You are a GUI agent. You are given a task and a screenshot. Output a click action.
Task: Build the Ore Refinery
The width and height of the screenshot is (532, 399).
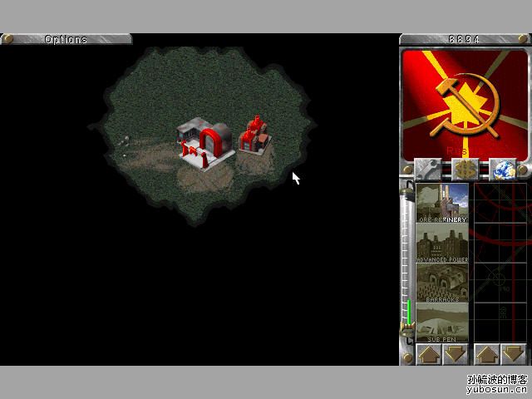442,203
